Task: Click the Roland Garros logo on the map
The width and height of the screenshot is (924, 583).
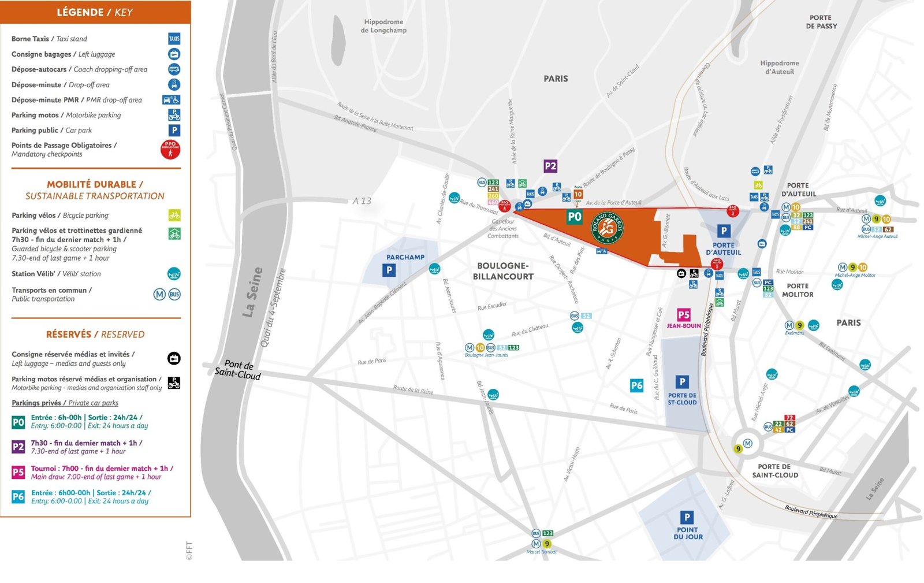Action: click(607, 228)
